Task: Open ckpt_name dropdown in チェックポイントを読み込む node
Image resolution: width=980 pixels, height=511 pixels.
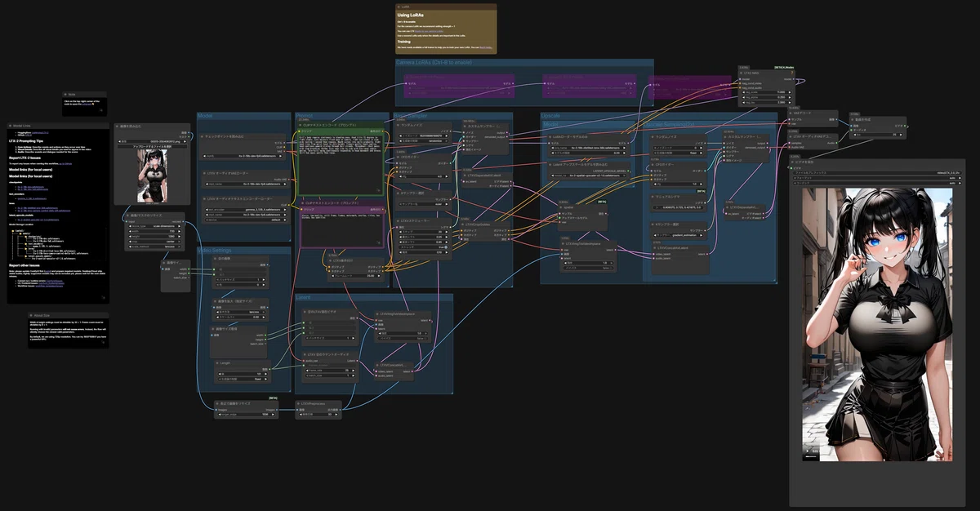Action: coord(244,156)
